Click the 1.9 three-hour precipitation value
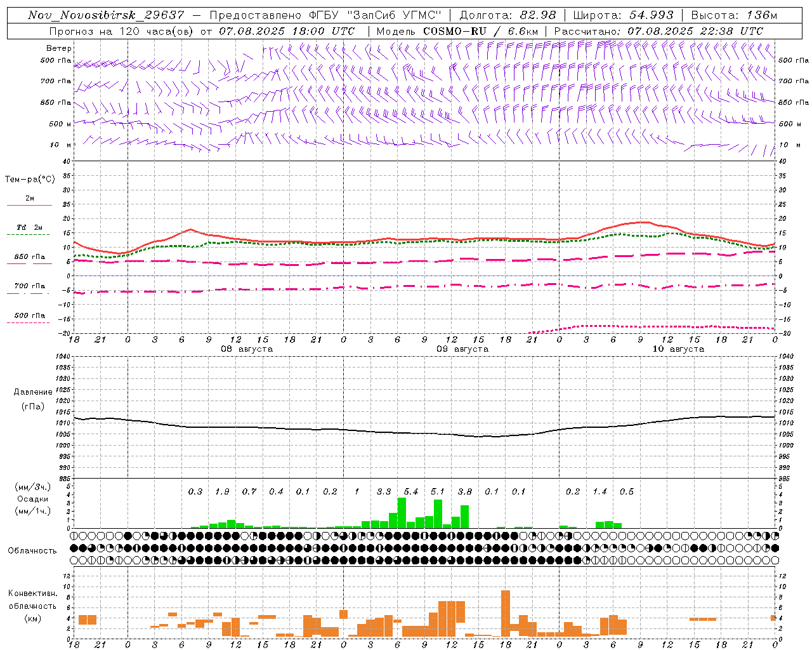The width and height of the screenshot is (812, 650). [222, 491]
